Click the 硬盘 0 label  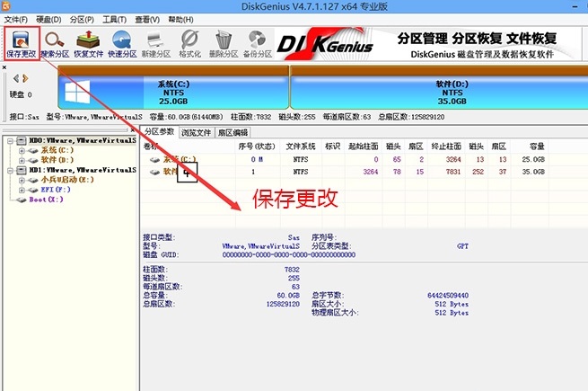tap(21, 94)
